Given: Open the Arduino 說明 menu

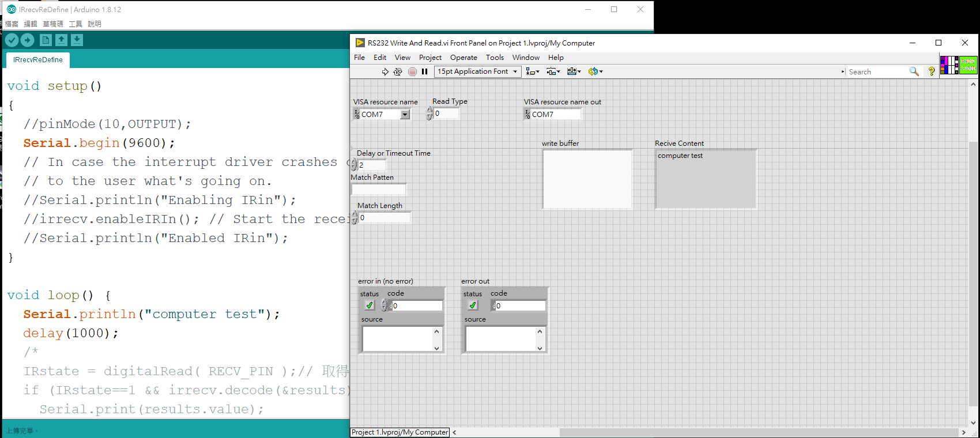Looking at the screenshot, I should coord(95,24).
